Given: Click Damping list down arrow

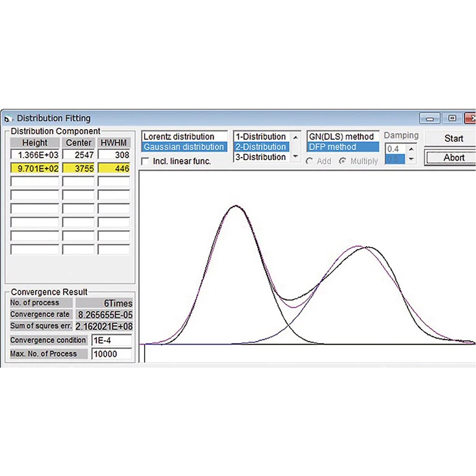Looking at the screenshot, I should (411, 159).
